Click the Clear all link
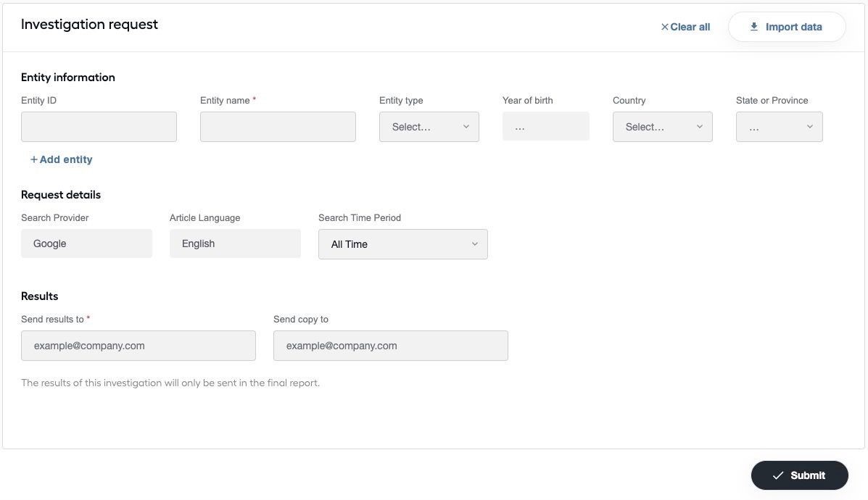The height and width of the screenshot is (500, 868). click(x=685, y=27)
